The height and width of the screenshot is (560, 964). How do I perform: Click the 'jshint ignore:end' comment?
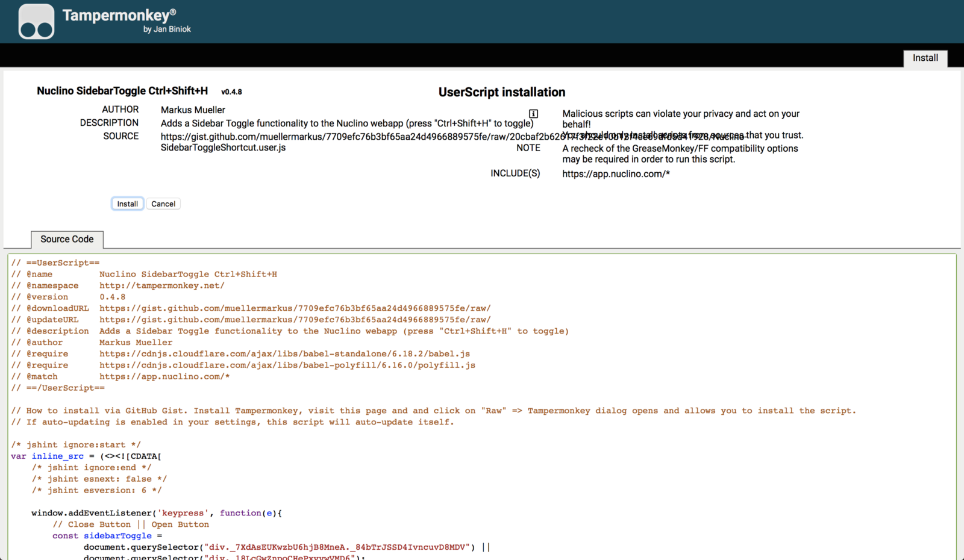92,468
